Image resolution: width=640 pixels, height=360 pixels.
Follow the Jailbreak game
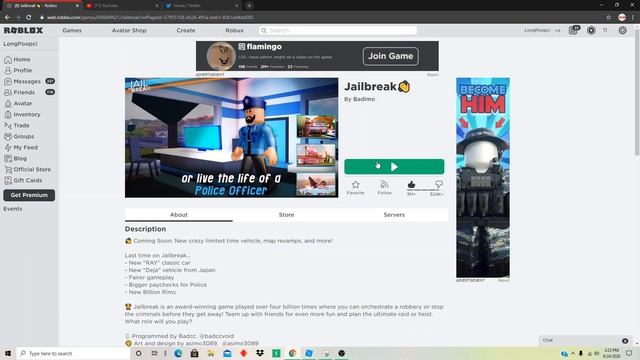click(384, 188)
